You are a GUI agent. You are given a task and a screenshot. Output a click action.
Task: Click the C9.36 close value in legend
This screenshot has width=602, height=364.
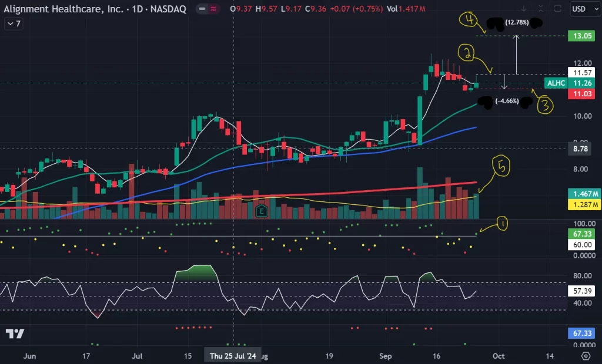point(316,9)
